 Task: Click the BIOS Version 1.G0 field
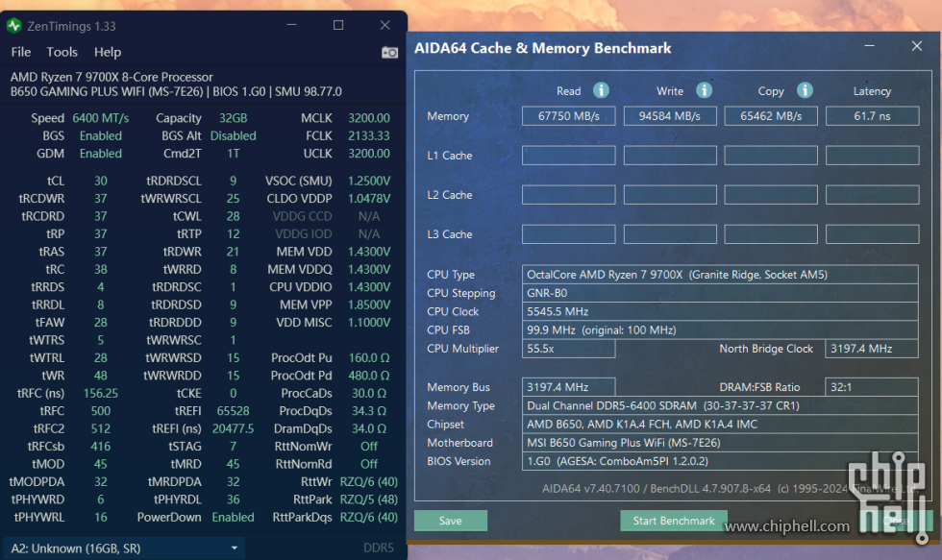tap(720, 462)
